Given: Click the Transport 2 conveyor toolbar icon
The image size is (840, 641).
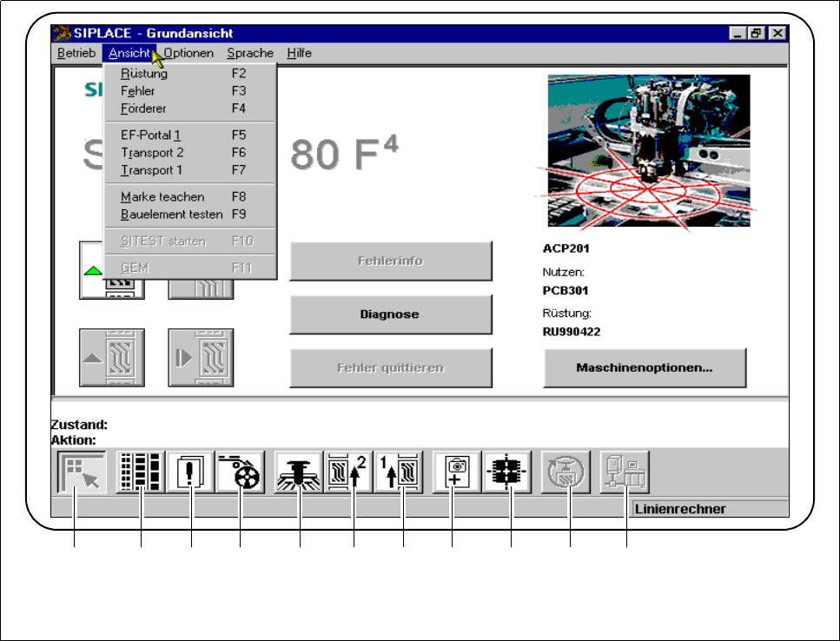Looking at the screenshot, I should click(x=348, y=472).
